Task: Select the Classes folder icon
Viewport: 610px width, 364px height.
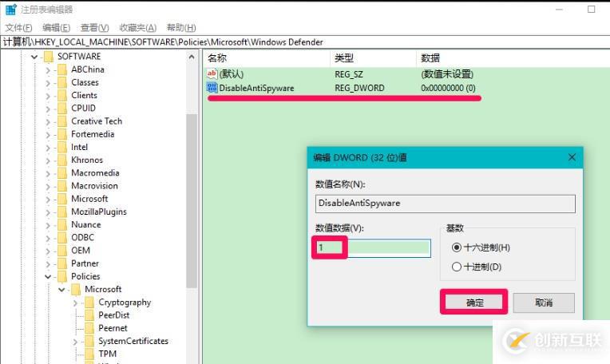Action: (x=61, y=82)
